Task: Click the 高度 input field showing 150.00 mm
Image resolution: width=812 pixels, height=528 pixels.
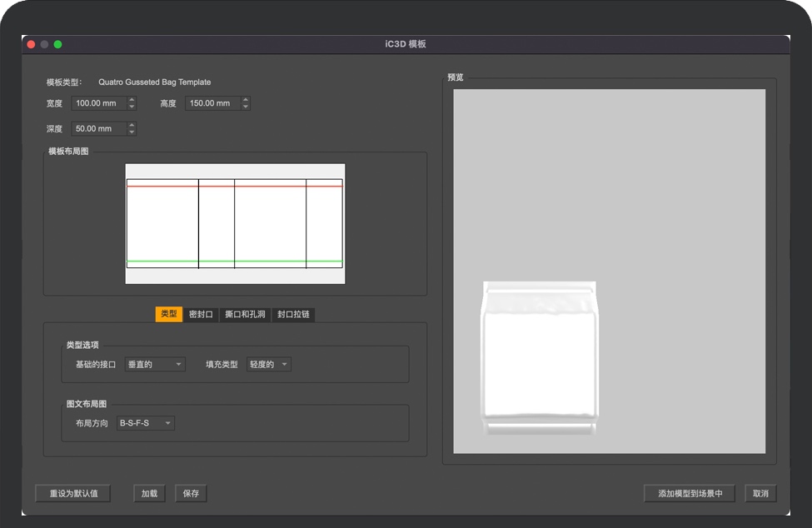Action: 212,103
